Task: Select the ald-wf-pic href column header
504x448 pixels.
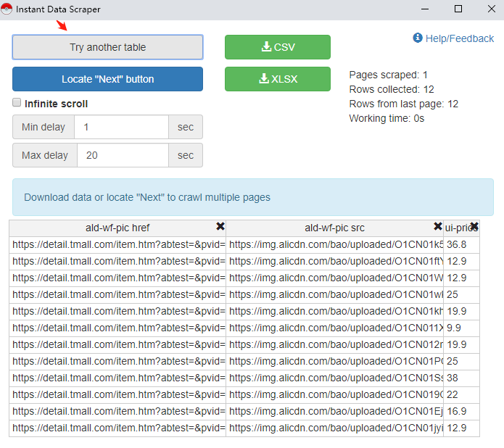Action: coord(116,228)
